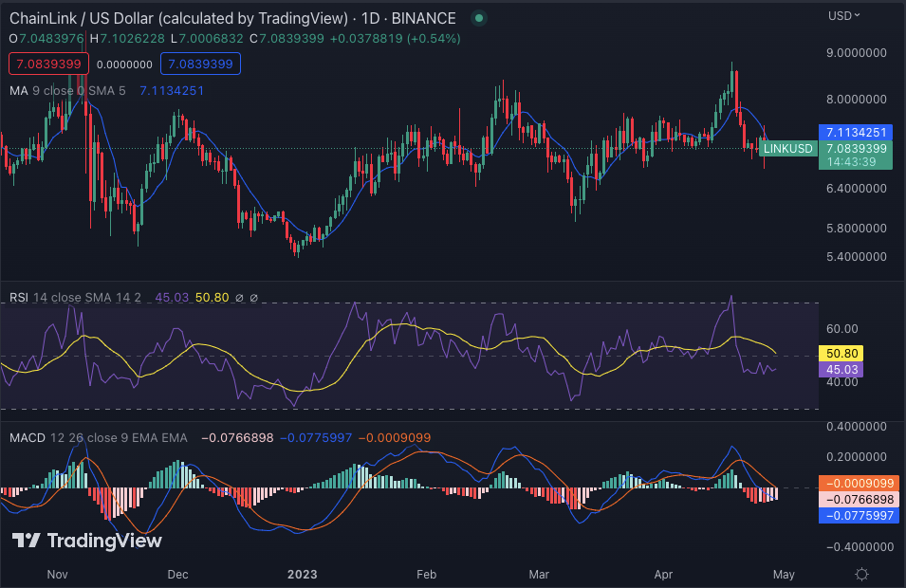Click RSI value 45.03 in legend
This screenshot has height=588, width=906.
coord(172,298)
